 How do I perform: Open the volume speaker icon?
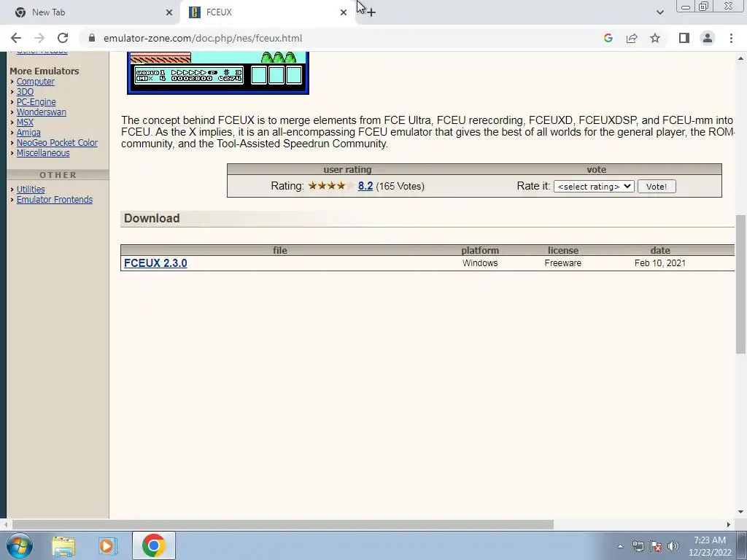pos(673,546)
